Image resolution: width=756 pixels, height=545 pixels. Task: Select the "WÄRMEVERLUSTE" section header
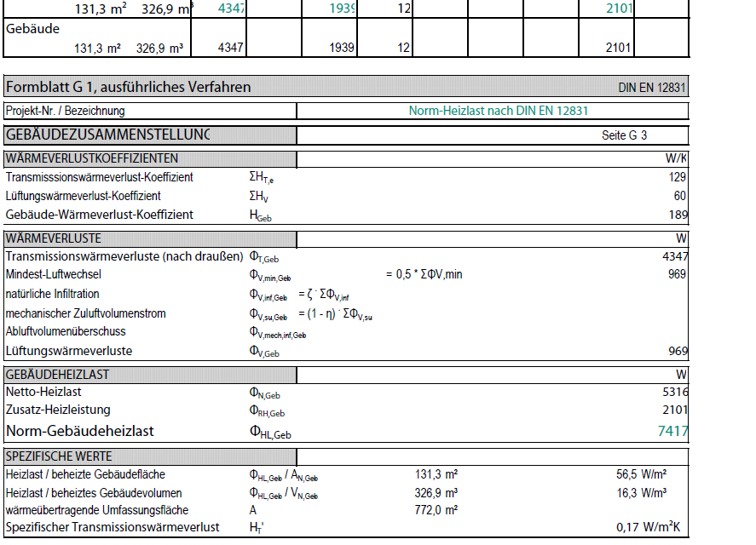pos(54,238)
